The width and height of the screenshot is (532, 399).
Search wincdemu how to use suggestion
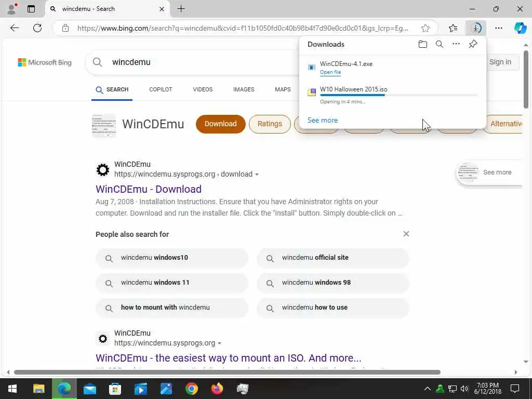[333, 308]
